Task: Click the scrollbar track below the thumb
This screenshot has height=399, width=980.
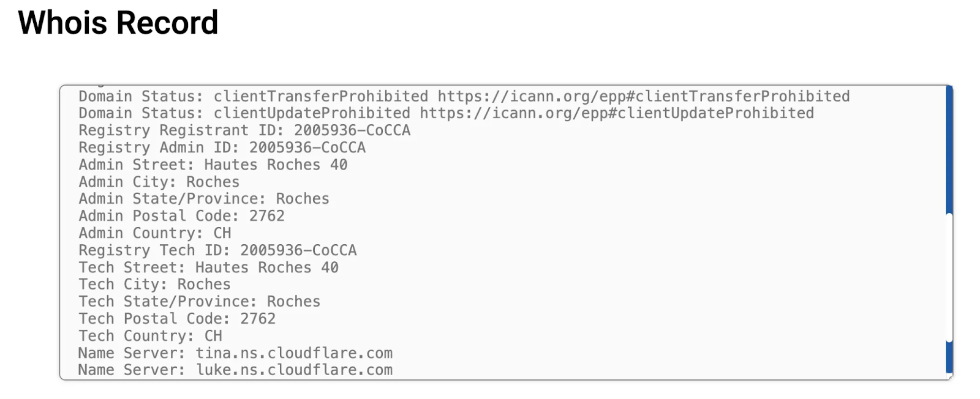Action: [949, 358]
